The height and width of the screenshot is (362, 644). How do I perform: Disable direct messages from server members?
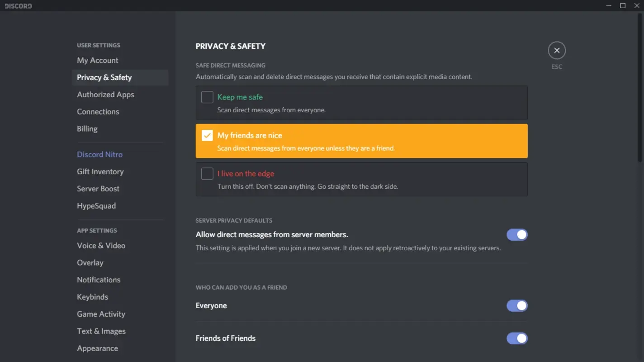point(517,234)
